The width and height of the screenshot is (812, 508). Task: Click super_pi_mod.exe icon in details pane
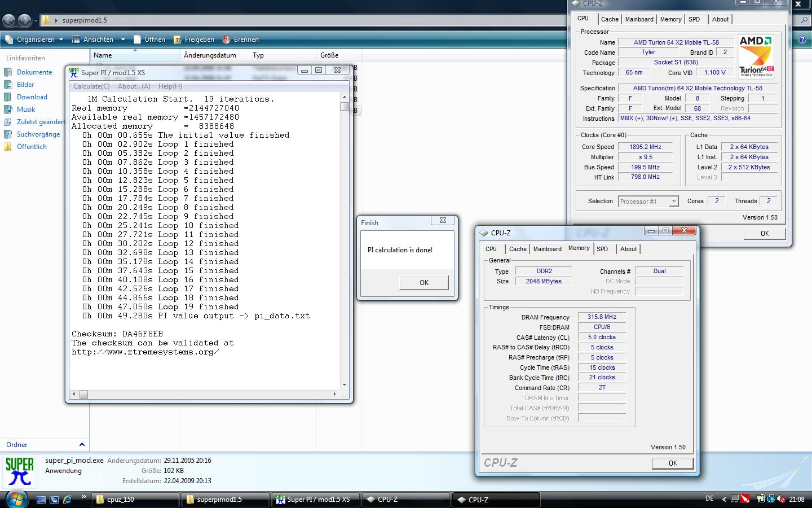[20, 472]
